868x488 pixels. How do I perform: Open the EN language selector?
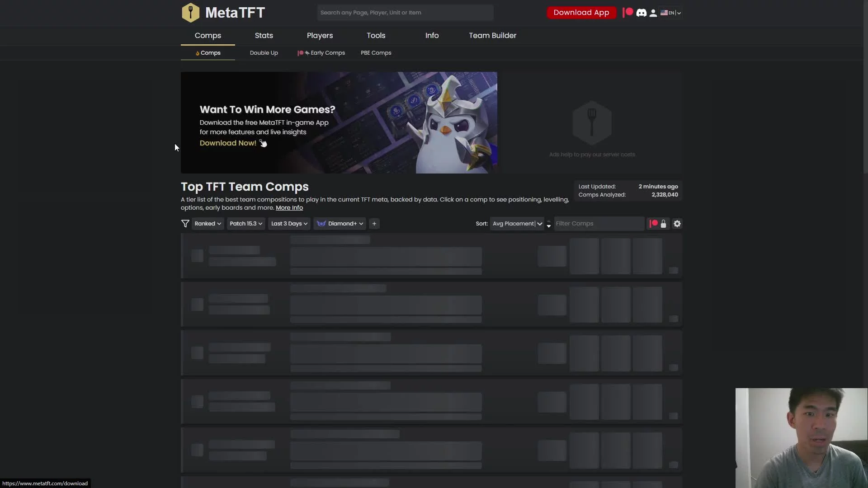click(671, 13)
